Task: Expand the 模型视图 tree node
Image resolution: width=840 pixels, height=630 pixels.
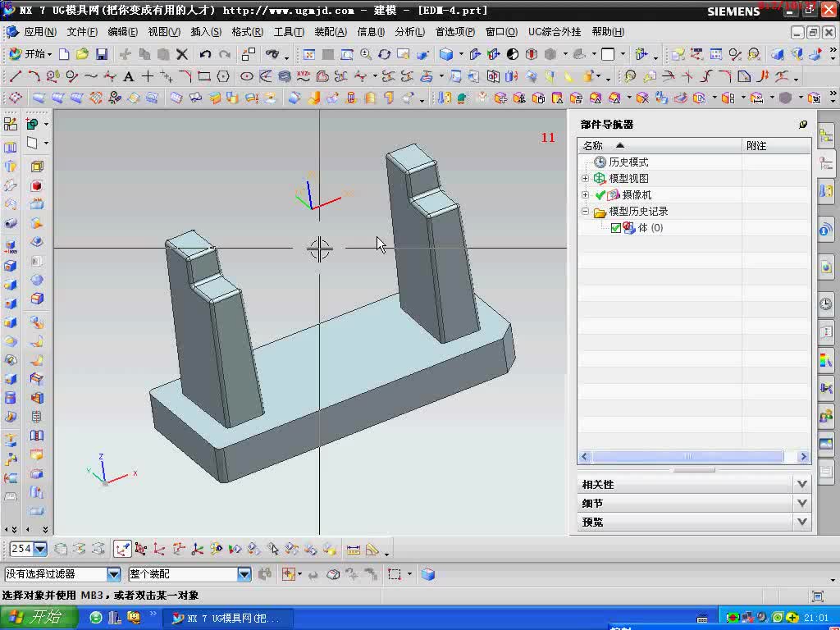Action: [585, 178]
